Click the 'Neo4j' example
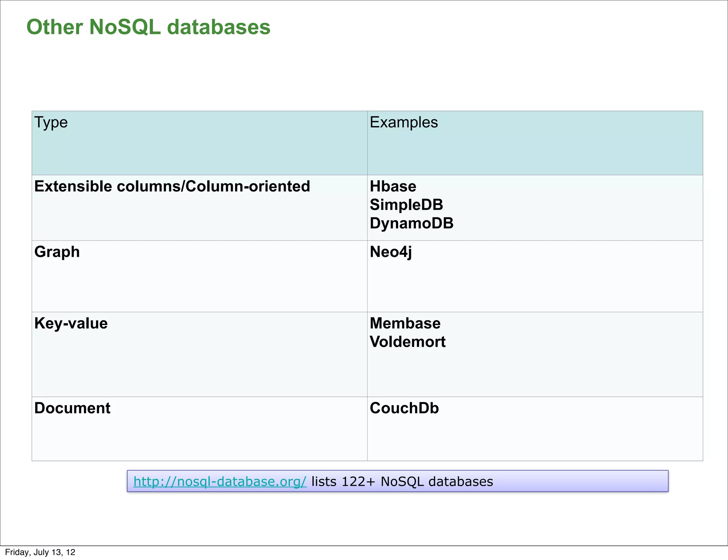 (391, 252)
